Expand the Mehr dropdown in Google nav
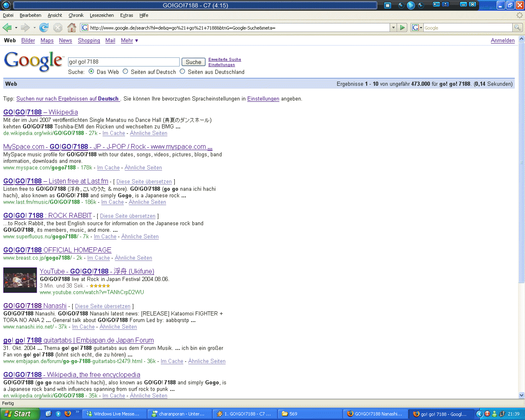This screenshot has width=525, height=420. point(130,41)
